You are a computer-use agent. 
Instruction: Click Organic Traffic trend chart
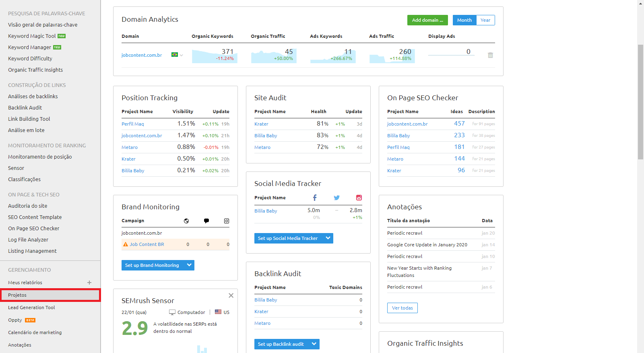coord(274,56)
